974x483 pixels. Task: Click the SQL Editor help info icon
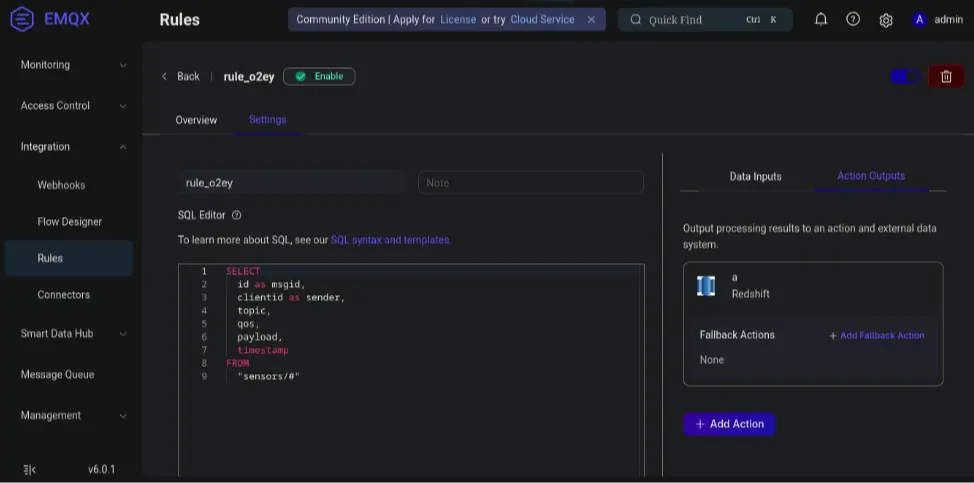pos(237,215)
